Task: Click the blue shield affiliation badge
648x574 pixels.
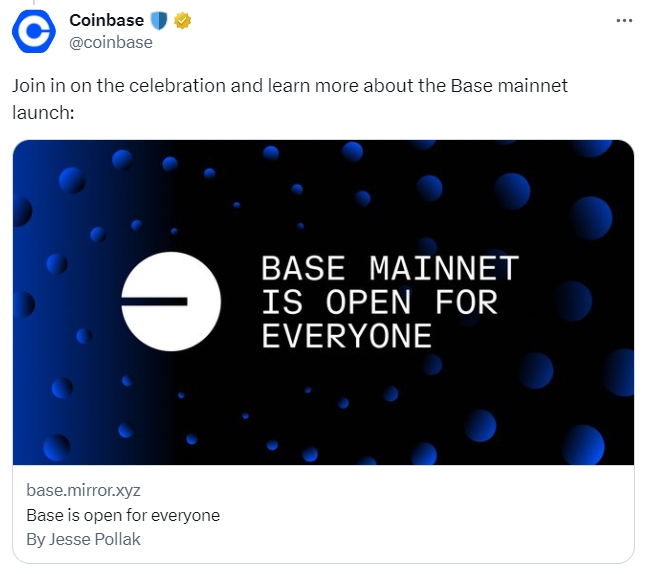Action: point(158,20)
